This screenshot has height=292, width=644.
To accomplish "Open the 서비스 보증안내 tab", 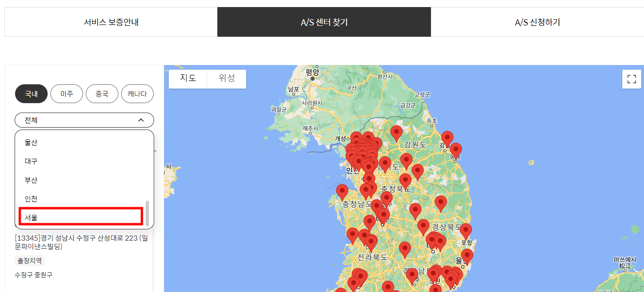I will (111, 22).
